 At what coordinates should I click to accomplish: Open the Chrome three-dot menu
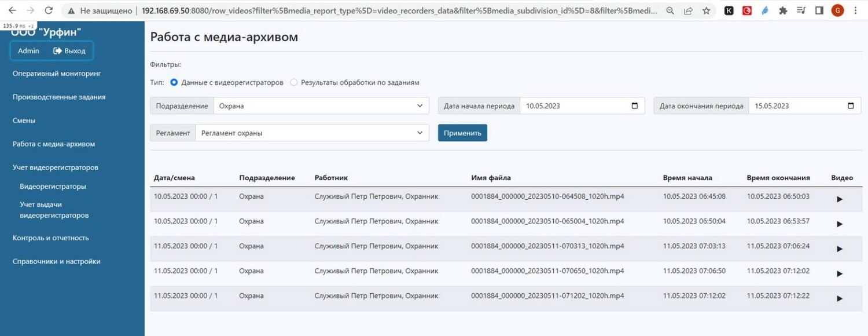pos(856,10)
